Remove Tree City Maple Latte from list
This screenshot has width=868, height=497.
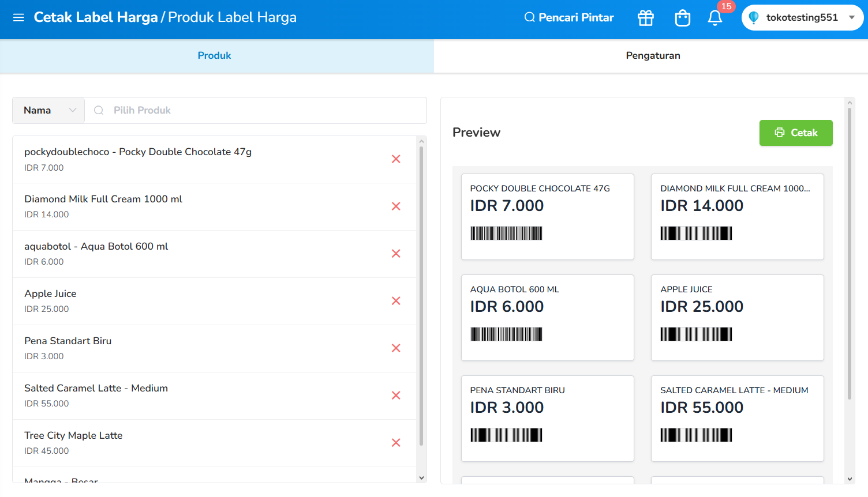pos(396,443)
